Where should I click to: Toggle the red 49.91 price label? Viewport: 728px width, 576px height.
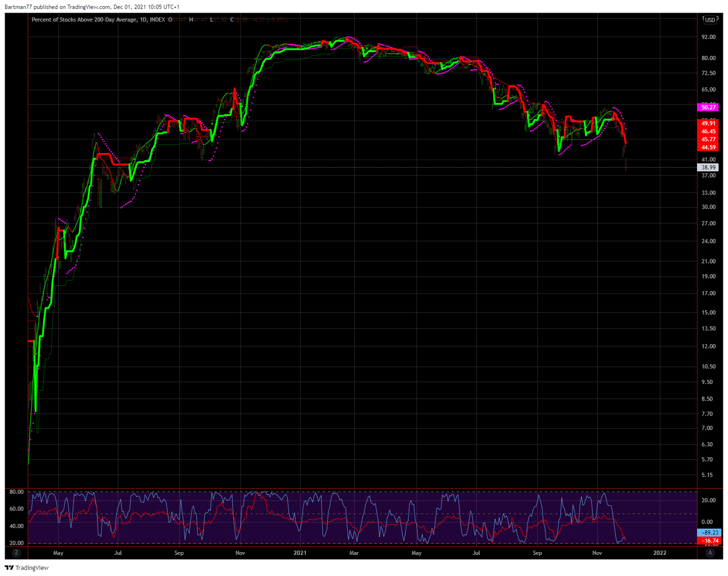pyautogui.click(x=708, y=124)
